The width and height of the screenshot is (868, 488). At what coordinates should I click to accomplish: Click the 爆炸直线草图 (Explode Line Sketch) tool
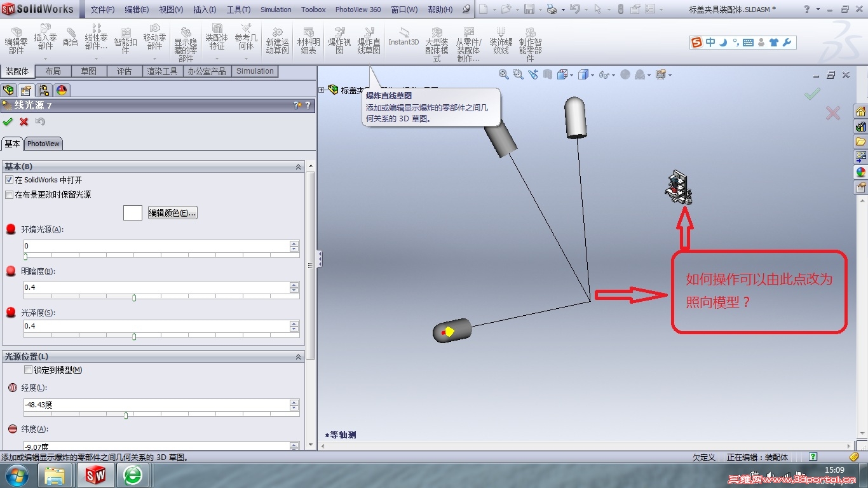(x=369, y=41)
